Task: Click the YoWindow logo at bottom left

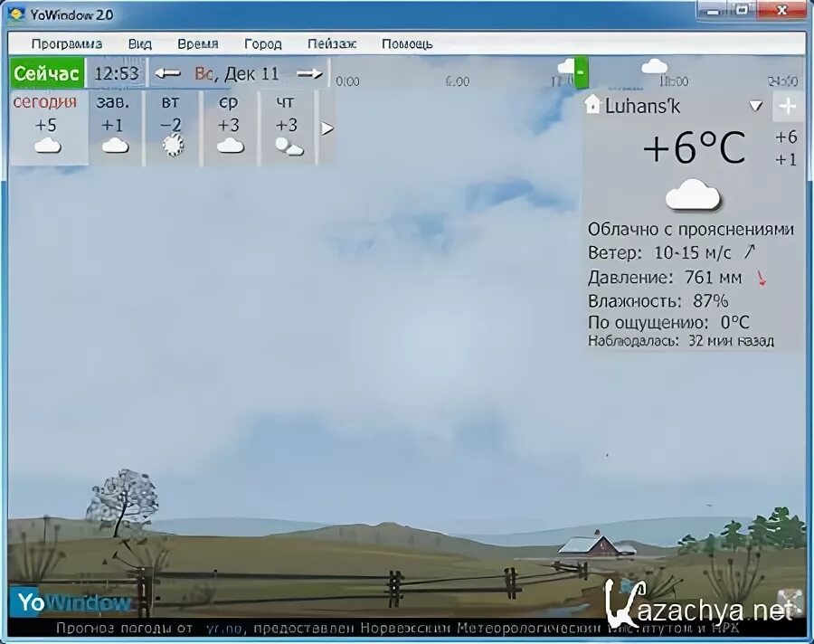Action: tap(72, 601)
